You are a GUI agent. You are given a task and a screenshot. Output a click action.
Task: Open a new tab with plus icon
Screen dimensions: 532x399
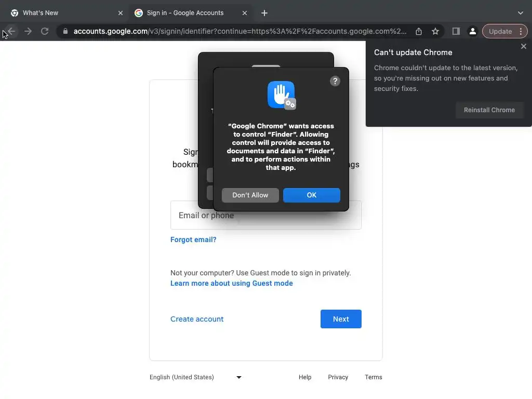(264, 13)
